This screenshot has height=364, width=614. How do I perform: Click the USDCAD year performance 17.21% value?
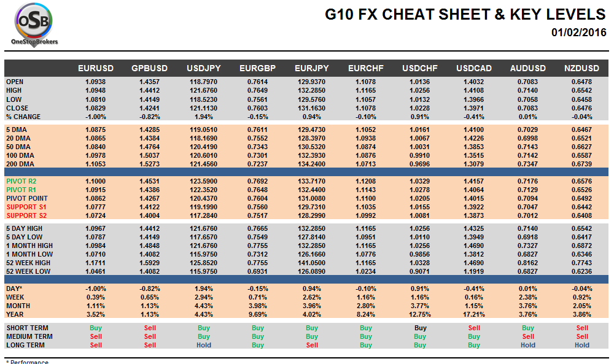coord(474,315)
